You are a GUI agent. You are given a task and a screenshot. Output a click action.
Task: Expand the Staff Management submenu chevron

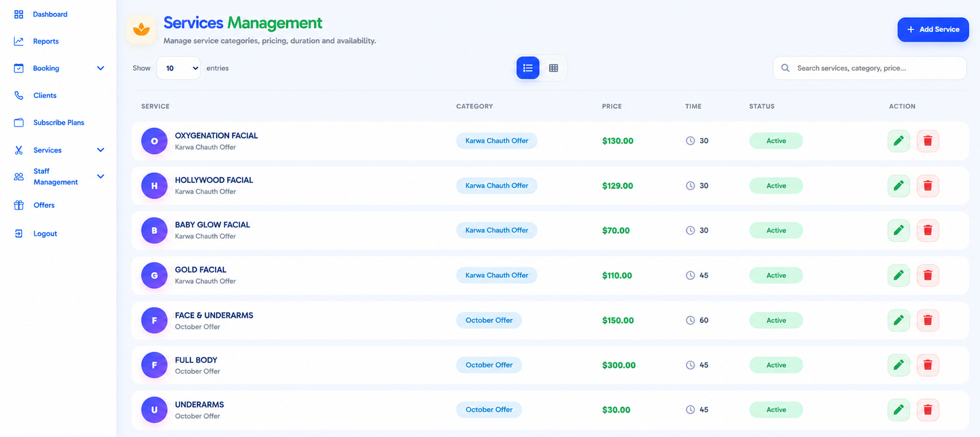100,176
